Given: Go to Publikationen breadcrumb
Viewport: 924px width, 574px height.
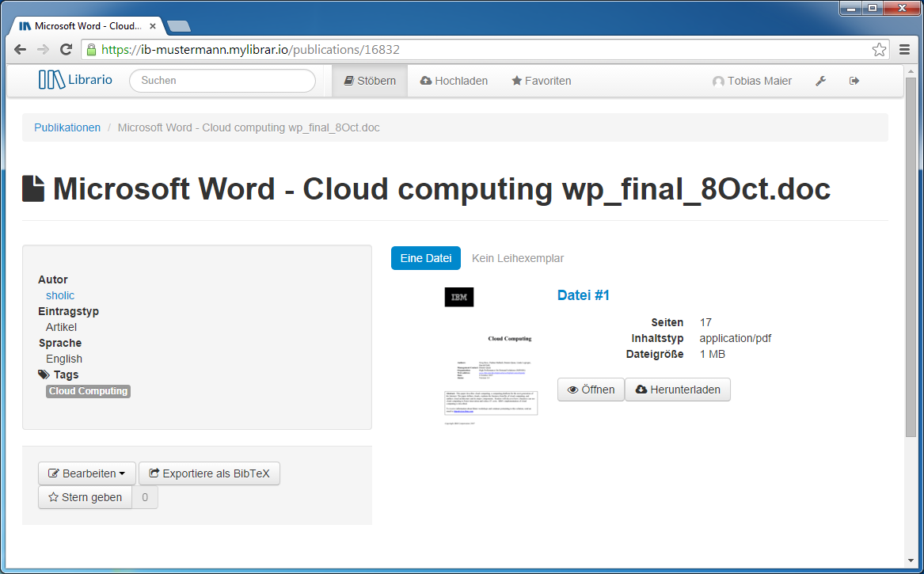Looking at the screenshot, I should pos(67,127).
